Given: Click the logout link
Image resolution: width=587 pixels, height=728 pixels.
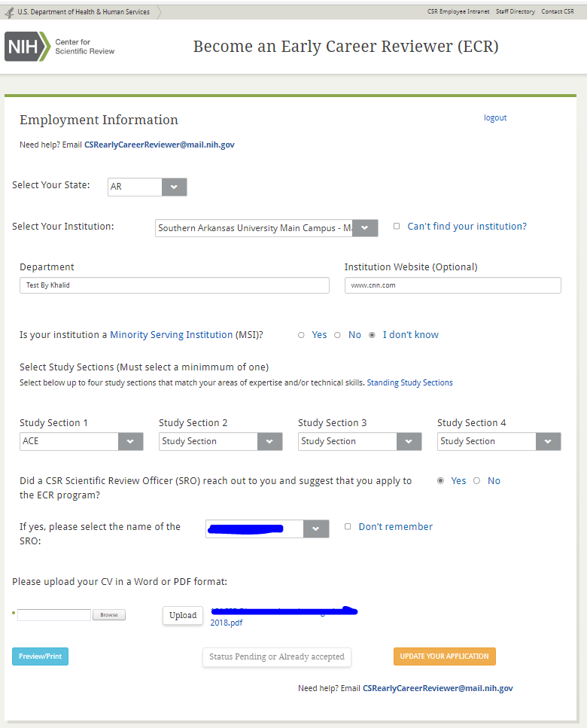Looking at the screenshot, I should (x=495, y=117).
